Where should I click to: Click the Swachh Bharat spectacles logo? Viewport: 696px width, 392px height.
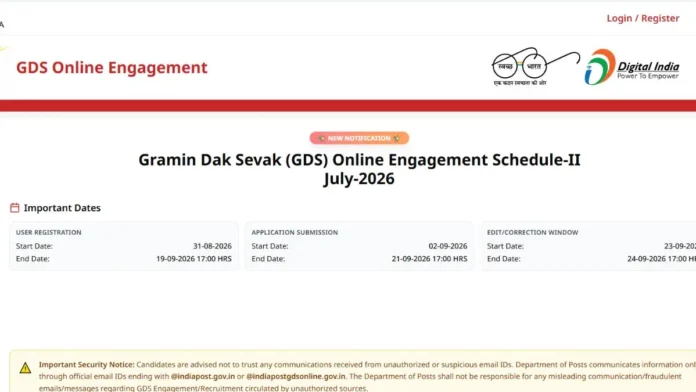536,67
